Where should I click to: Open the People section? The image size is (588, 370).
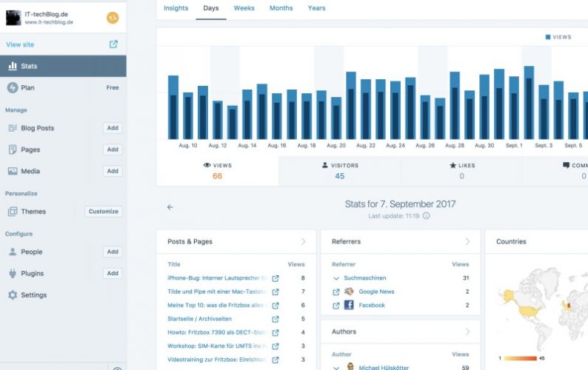[32, 252]
